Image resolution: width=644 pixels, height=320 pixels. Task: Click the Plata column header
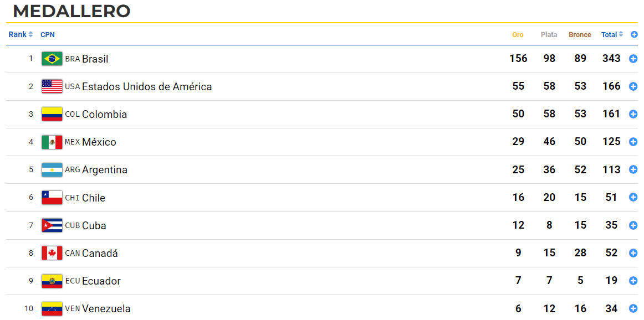(x=549, y=35)
